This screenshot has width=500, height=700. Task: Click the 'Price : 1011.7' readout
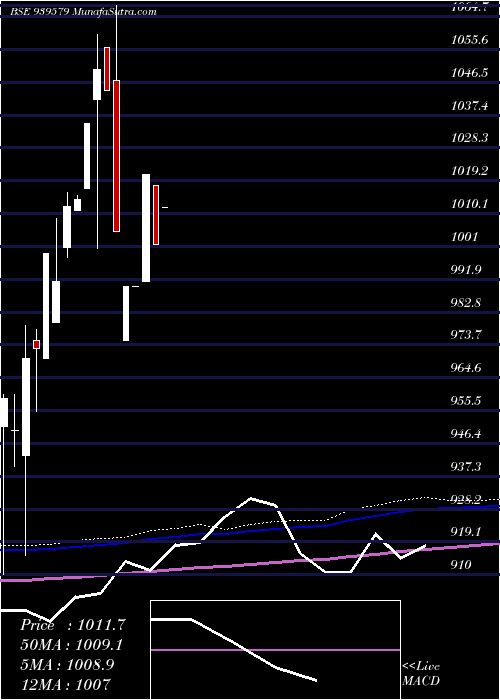coord(73,625)
